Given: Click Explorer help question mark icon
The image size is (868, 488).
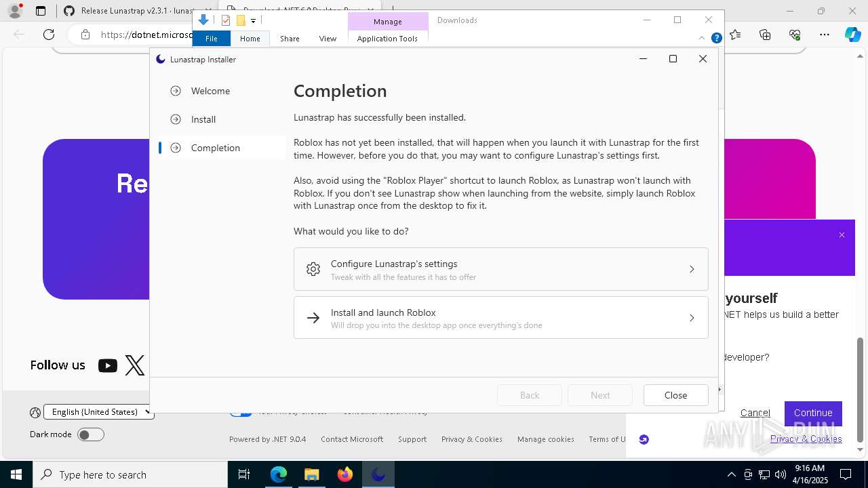Looking at the screenshot, I should pyautogui.click(x=716, y=38).
